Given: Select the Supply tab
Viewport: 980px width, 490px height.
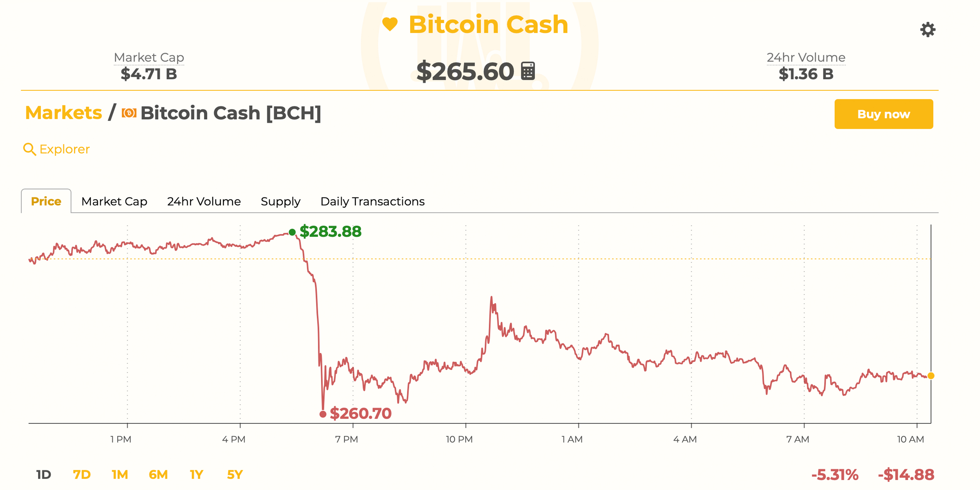Looking at the screenshot, I should 281,201.
